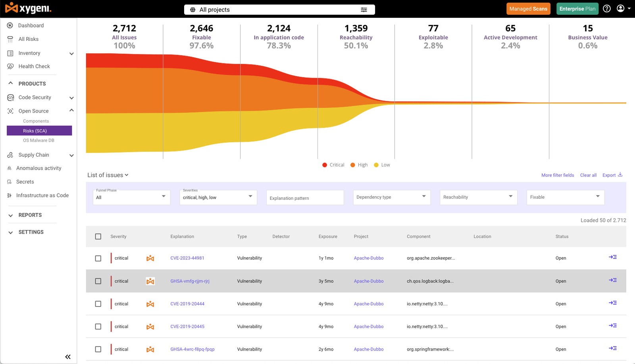Open the Reachability filter dropdown
The width and height of the screenshot is (635, 364).
478,197
